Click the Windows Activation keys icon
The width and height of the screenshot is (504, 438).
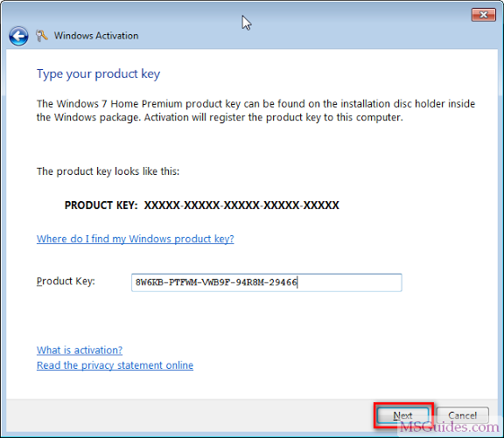pyautogui.click(x=42, y=36)
